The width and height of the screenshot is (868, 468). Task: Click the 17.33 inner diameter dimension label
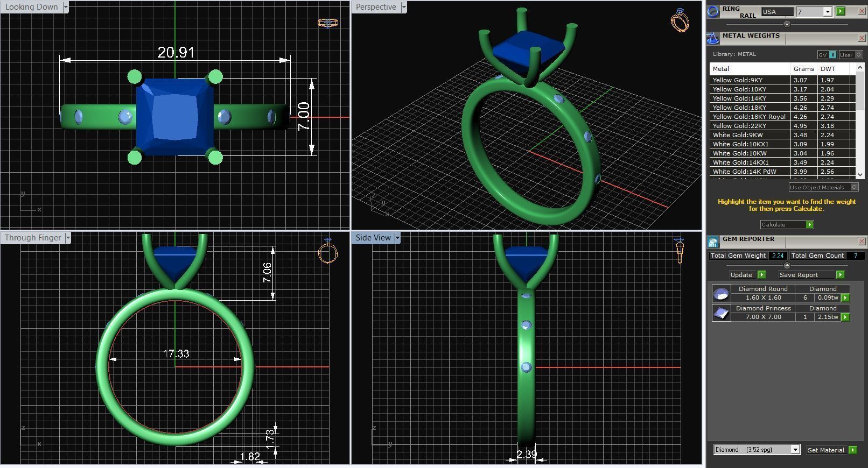click(176, 353)
